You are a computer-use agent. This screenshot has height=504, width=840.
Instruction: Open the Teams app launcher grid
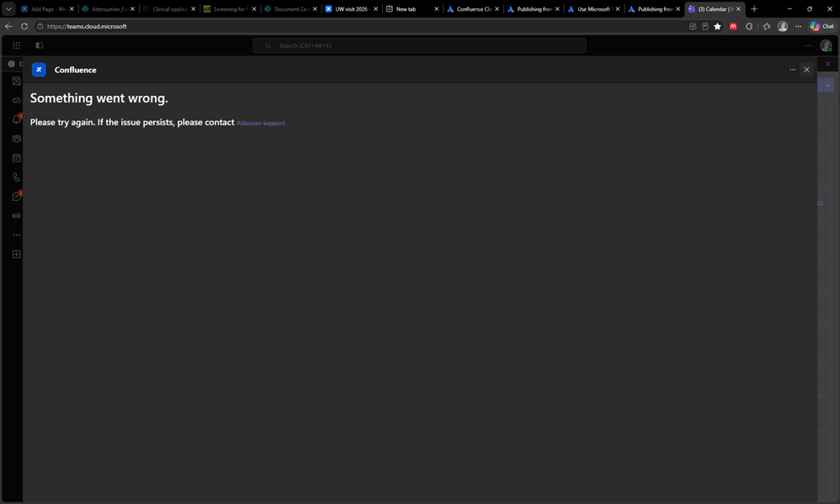click(x=17, y=45)
